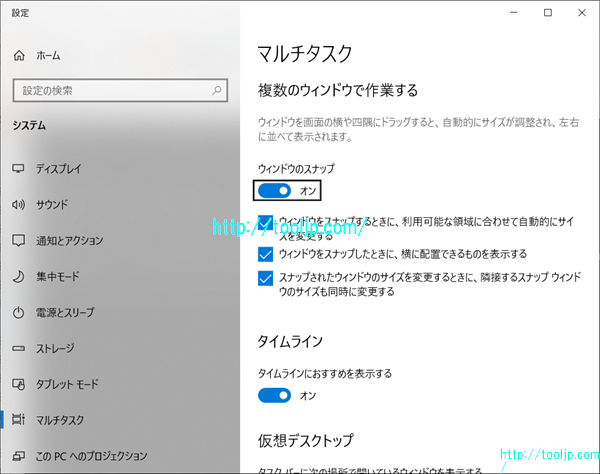Click the システム sidebar heading
This screenshot has width=600, height=474.
click(x=29, y=125)
